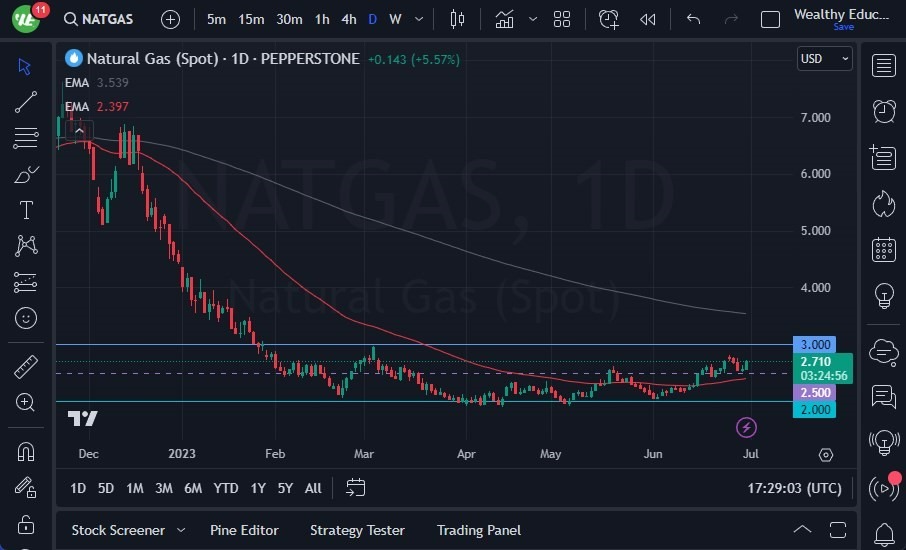
Task: Open the USD currency dropdown
Action: click(x=825, y=59)
